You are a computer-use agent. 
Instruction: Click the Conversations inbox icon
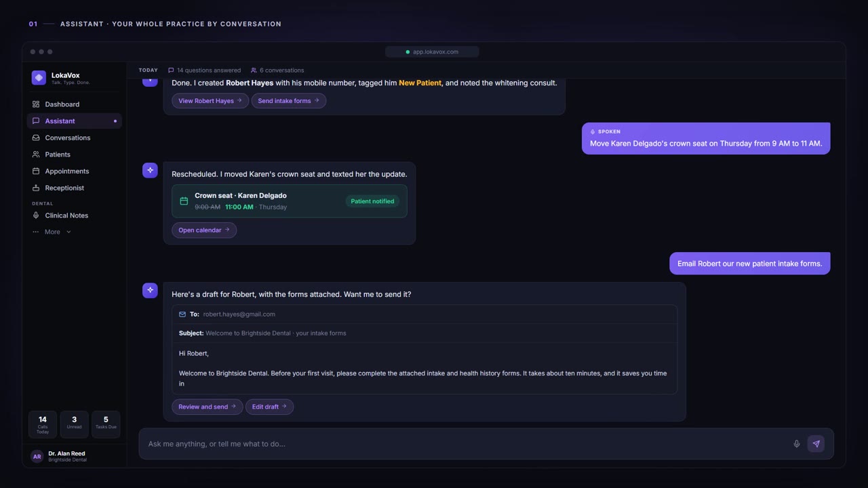click(36, 138)
